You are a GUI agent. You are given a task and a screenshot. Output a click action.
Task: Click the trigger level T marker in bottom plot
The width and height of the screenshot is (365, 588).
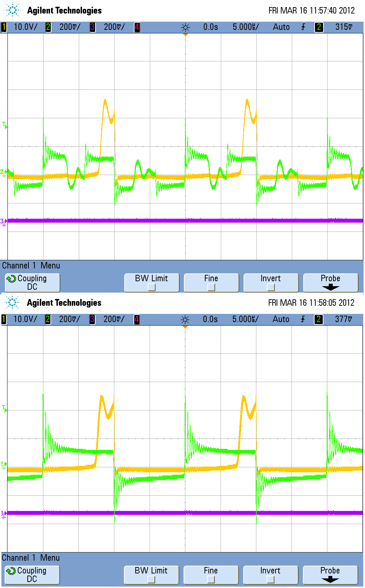(x=4, y=409)
